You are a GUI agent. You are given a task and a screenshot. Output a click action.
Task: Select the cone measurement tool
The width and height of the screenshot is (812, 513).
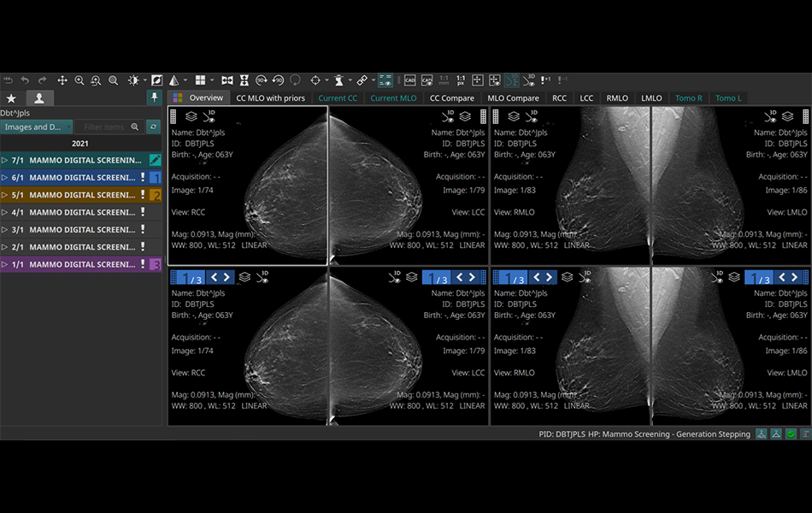[174, 80]
